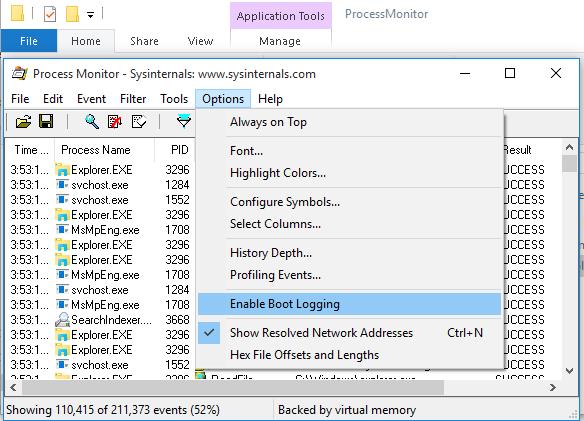Open the Font... dialog
This screenshot has height=421, width=584.
click(x=349, y=151)
